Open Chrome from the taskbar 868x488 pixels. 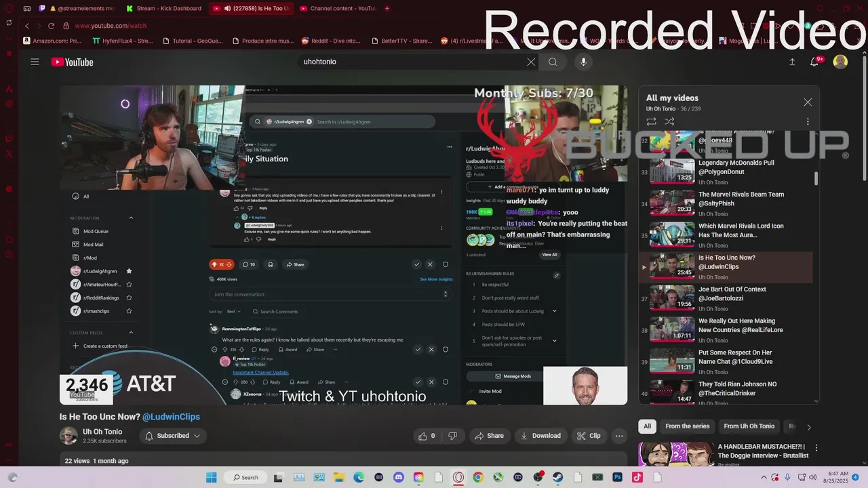coord(478,477)
